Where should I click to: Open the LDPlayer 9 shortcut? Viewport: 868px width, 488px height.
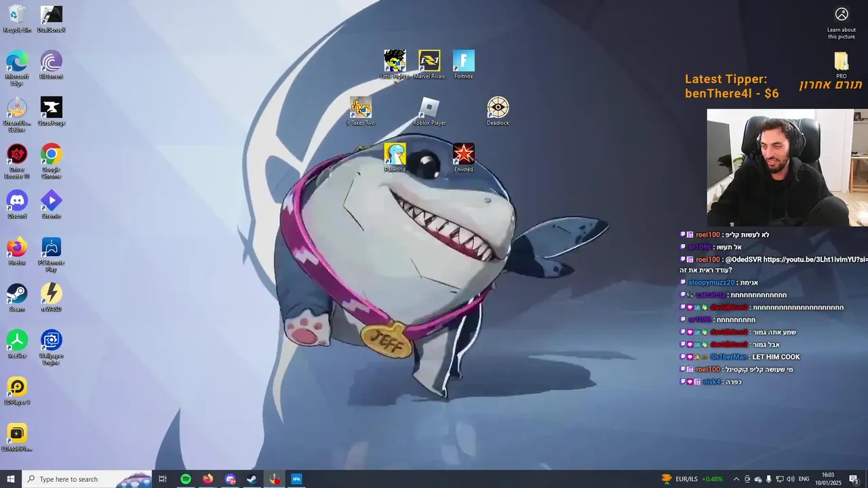click(17, 390)
